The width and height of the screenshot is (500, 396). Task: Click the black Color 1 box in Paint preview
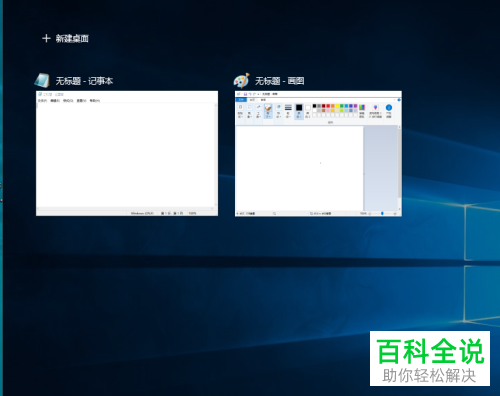pyautogui.click(x=299, y=108)
